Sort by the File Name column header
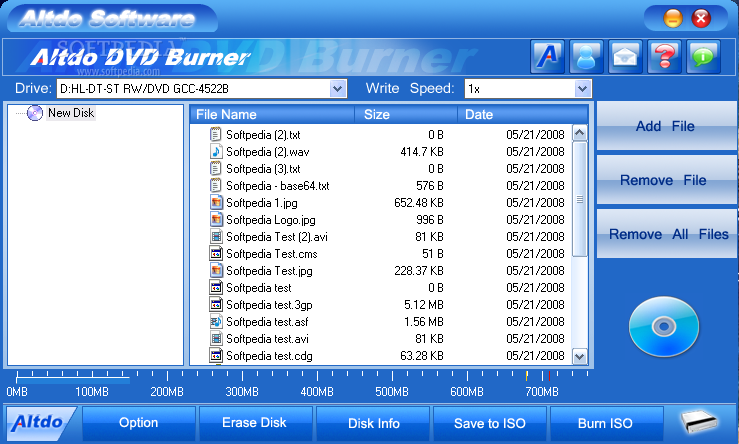The height and width of the screenshot is (444, 739). [x=272, y=115]
